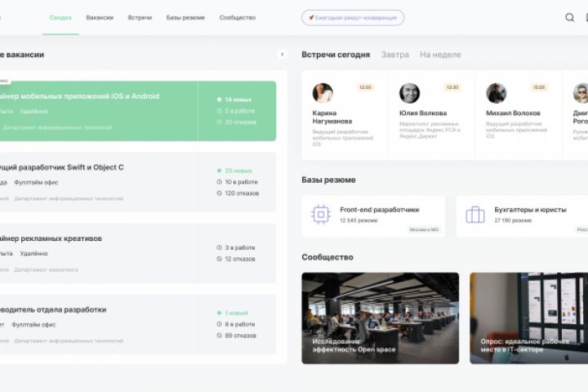
Task: Switch meetings to the Завтра tab
Action: click(x=395, y=55)
